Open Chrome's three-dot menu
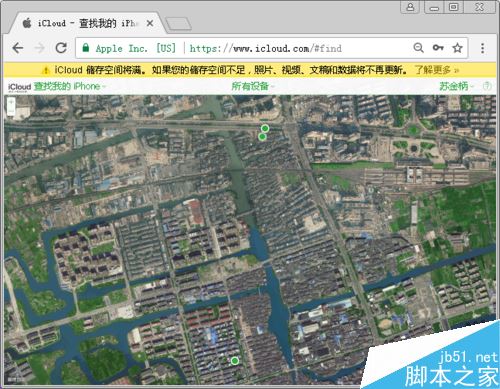 point(482,48)
